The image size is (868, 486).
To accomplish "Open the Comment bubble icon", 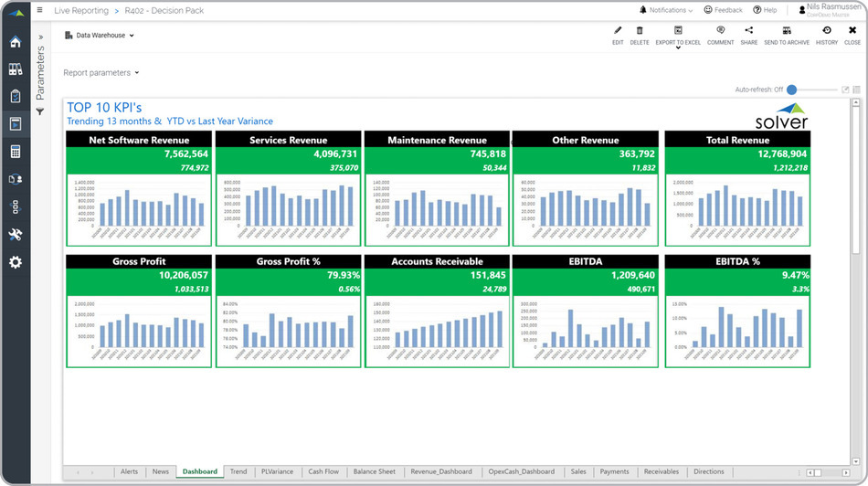I will click(x=720, y=31).
